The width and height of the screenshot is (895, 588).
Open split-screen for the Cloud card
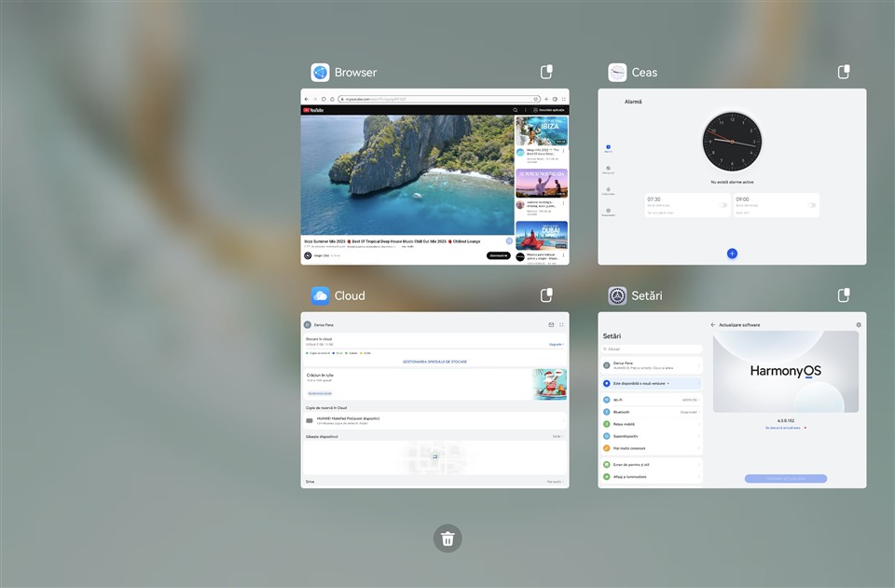tap(547, 295)
